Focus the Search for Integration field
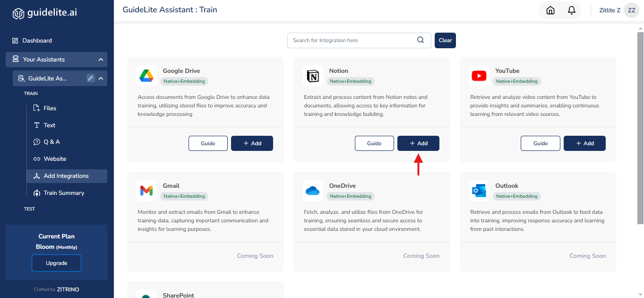This screenshot has height=298, width=644. pos(359,40)
